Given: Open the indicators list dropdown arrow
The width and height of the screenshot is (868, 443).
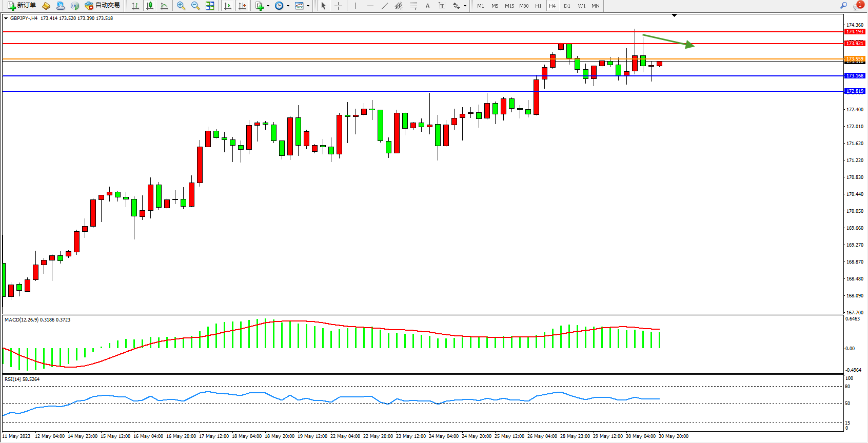Looking at the screenshot, I should pyautogui.click(x=268, y=6).
